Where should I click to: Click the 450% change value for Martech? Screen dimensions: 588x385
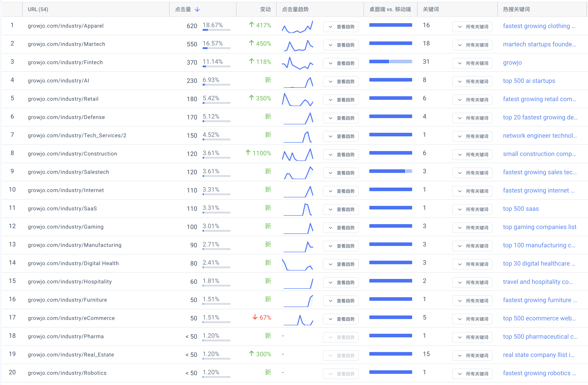pos(263,43)
